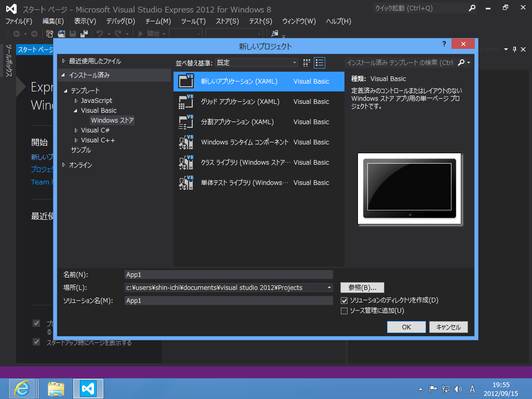The image size is (532, 399).
Task: Click the Save All toolbar icon
Action: point(84,34)
